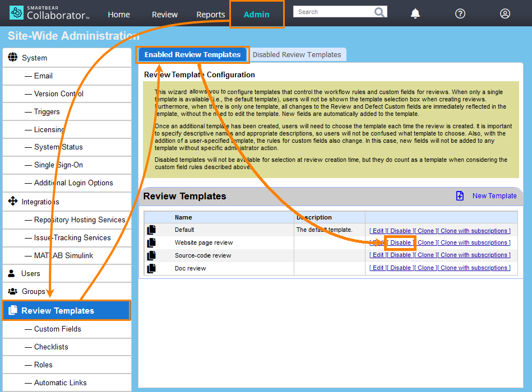Click the Users person icon in sidebar

[x=11, y=273]
